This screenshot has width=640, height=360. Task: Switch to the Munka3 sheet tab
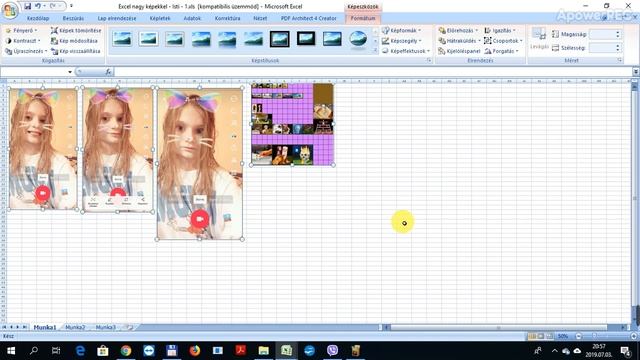106,327
